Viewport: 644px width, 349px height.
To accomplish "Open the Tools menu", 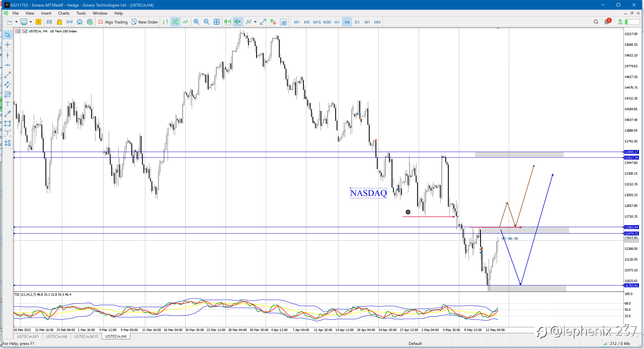I will coord(81,13).
